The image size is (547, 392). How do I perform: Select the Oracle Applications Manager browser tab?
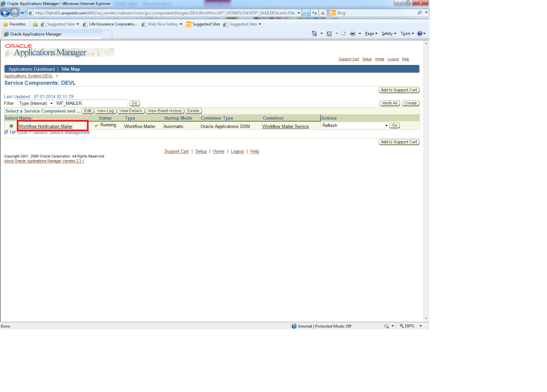[52, 34]
